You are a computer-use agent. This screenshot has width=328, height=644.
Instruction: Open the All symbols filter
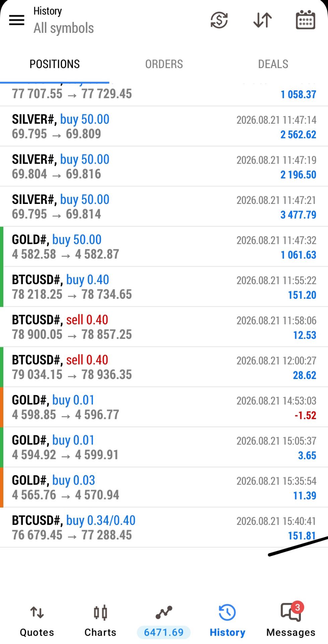tap(64, 28)
